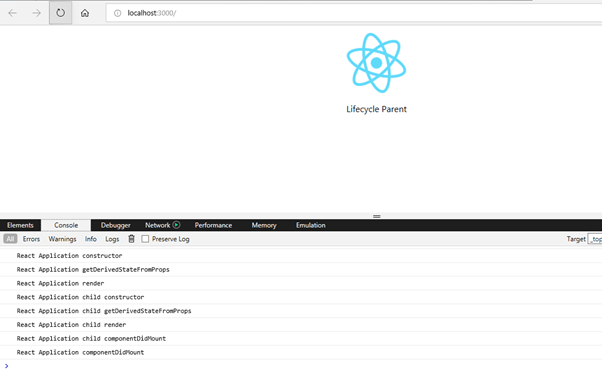Open the Performance tab
This screenshot has height=376, width=602.
[x=213, y=225]
